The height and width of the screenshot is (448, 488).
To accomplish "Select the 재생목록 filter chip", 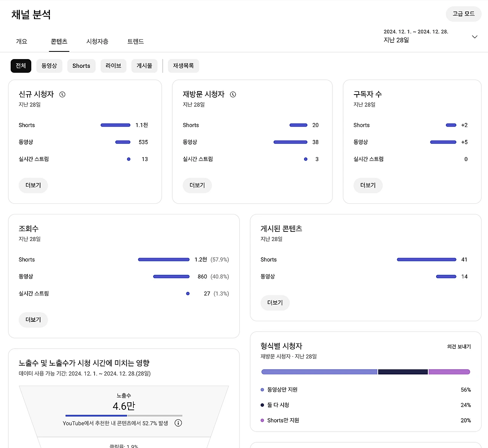I will click(183, 66).
